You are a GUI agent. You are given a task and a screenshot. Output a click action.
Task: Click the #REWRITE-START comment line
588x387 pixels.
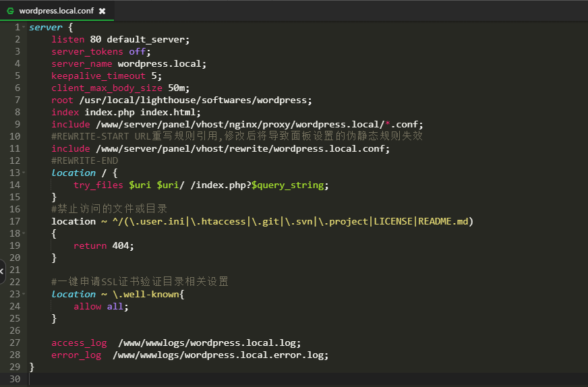click(x=237, y=136)
